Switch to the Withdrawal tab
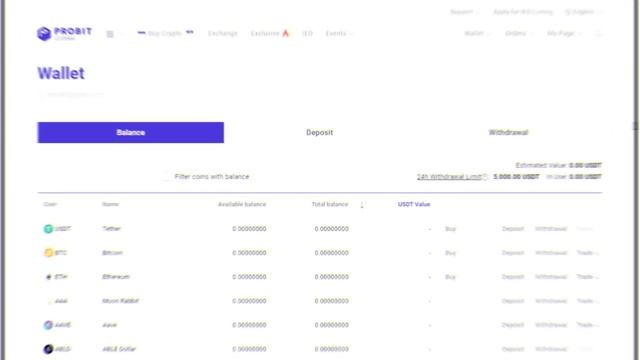 tap(509, 133)
